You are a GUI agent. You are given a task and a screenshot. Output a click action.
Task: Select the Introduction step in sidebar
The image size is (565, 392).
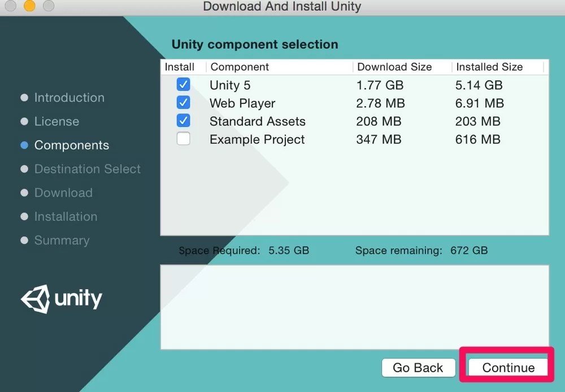pos(69,98)
